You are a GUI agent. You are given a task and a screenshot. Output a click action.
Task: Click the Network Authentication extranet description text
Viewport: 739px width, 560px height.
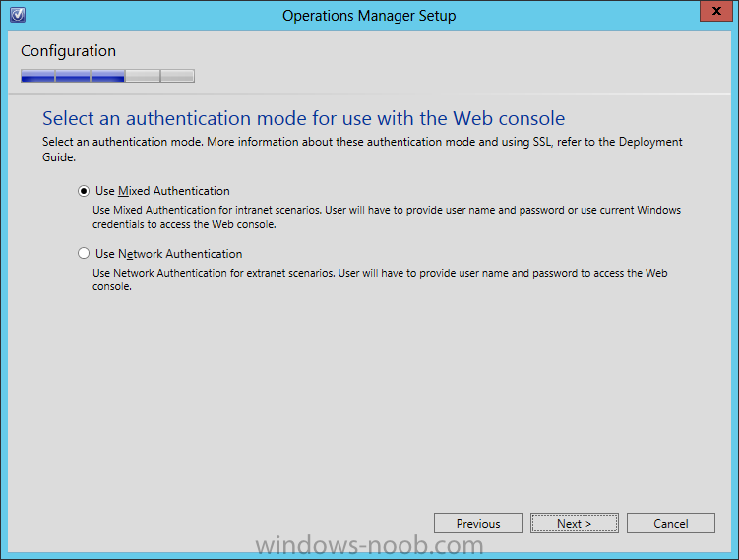tap(380, 280)
